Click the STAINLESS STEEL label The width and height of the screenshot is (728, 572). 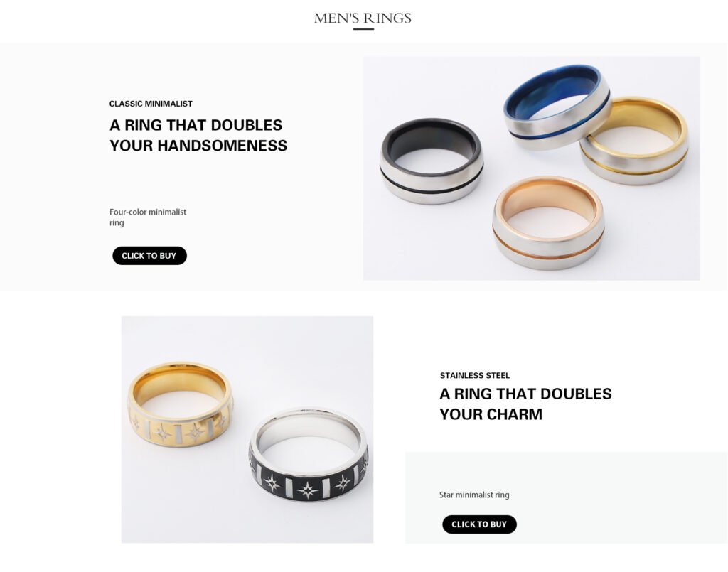(x=474, y=375)
